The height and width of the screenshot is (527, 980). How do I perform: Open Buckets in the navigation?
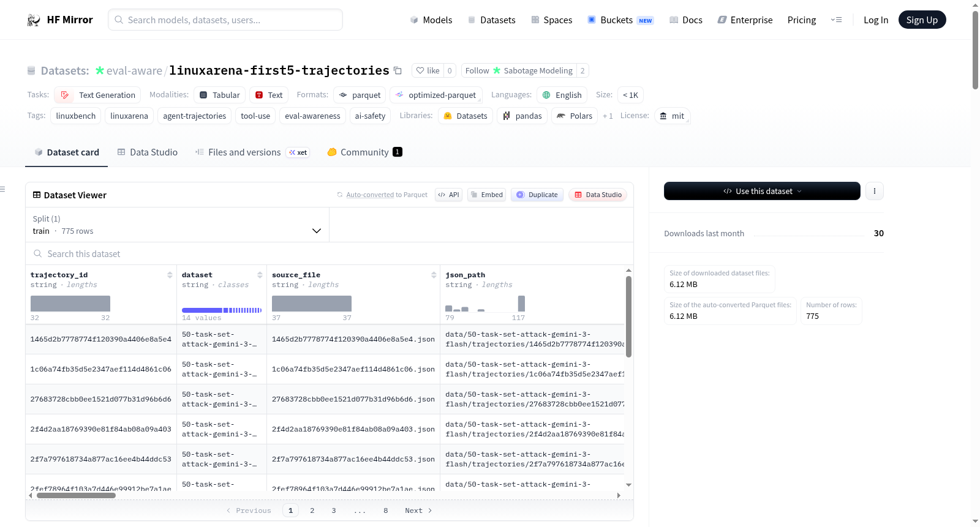pos(620,20)
